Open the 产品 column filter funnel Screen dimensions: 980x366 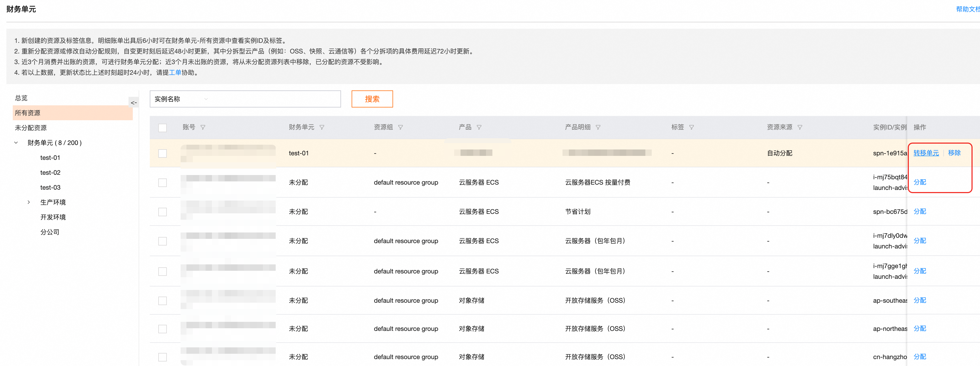pos(479,127)
